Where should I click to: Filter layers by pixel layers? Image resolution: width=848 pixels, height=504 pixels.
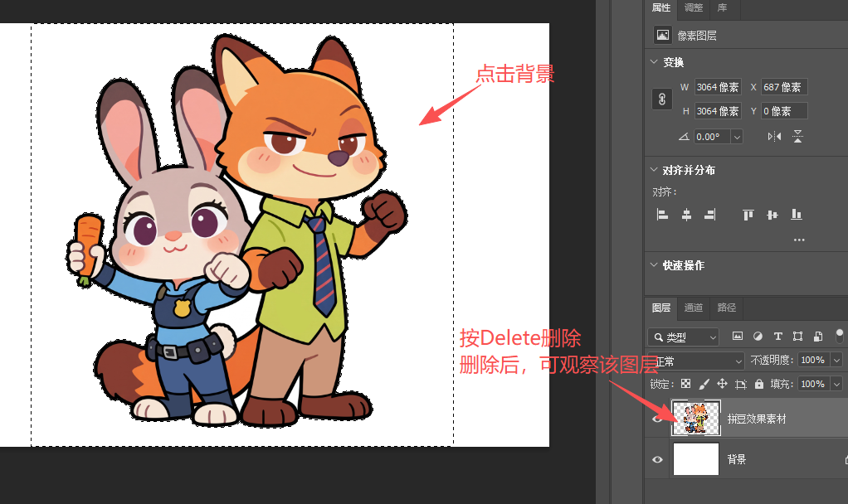click(x=737, y=336)
